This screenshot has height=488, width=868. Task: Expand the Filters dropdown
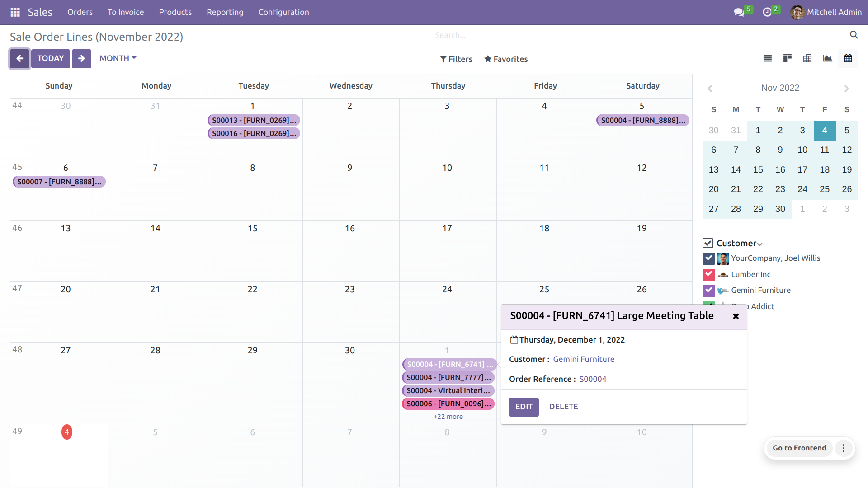pos(456,59)
